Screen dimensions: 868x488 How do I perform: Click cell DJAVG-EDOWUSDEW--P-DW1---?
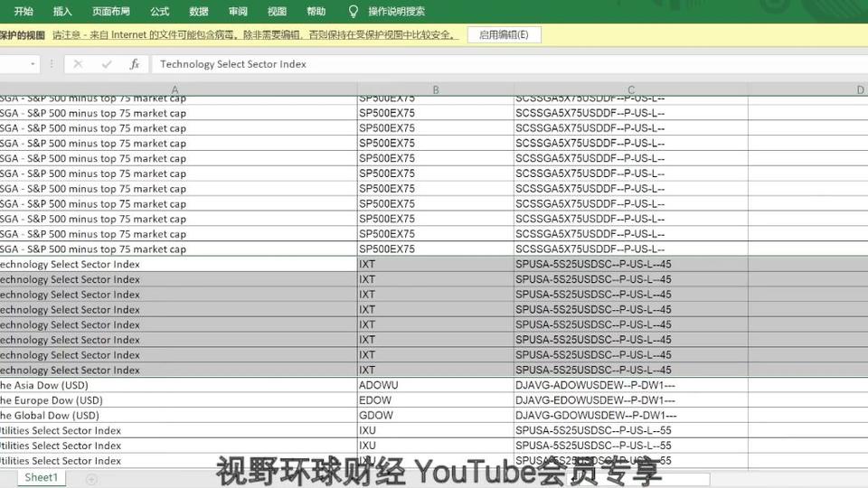point(631,400)
